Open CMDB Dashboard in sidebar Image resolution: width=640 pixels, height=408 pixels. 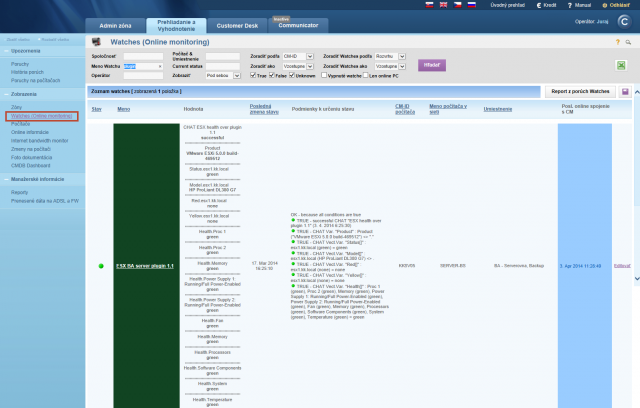pyautogui.click(x=31, y=166)
